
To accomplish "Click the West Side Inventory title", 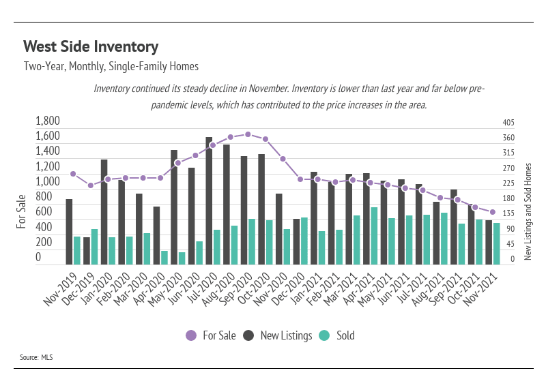I will coord(91,46).
